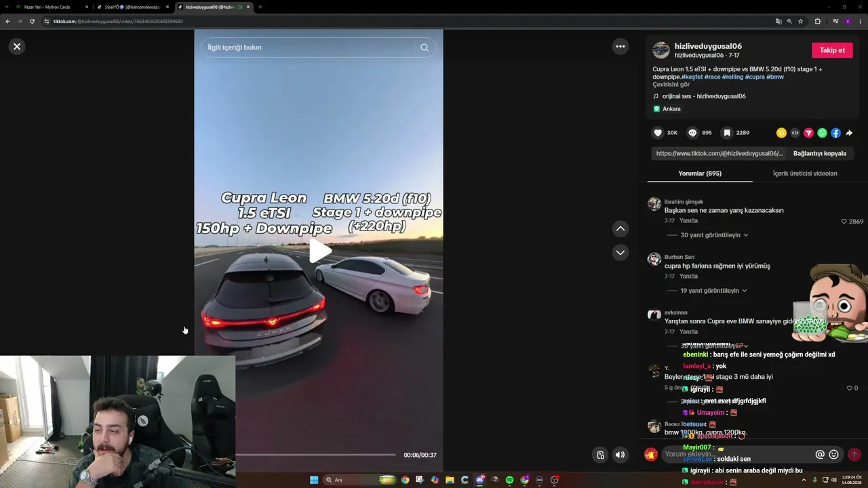Open orijinal ses - hizliveduygusal06 sound link
The width and height of the screenshot is (868, 488).
[x=704, y=96]
